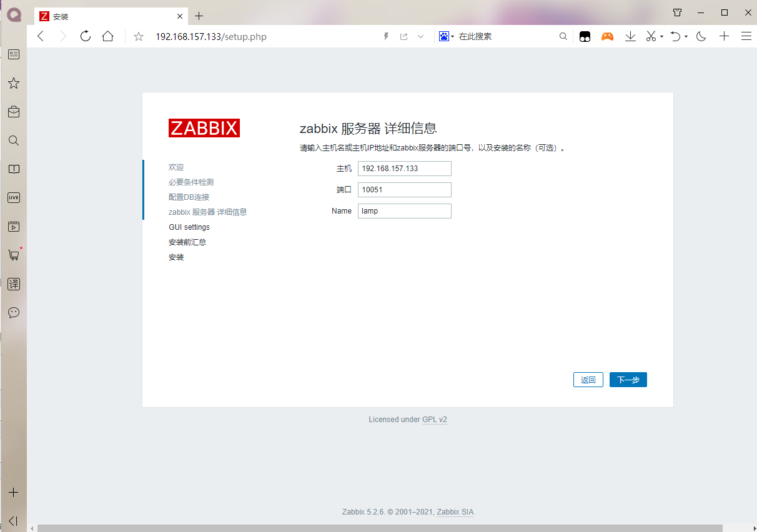Click the search magnifier in the search box
The image size is (757, 532).
coord(563,36)
